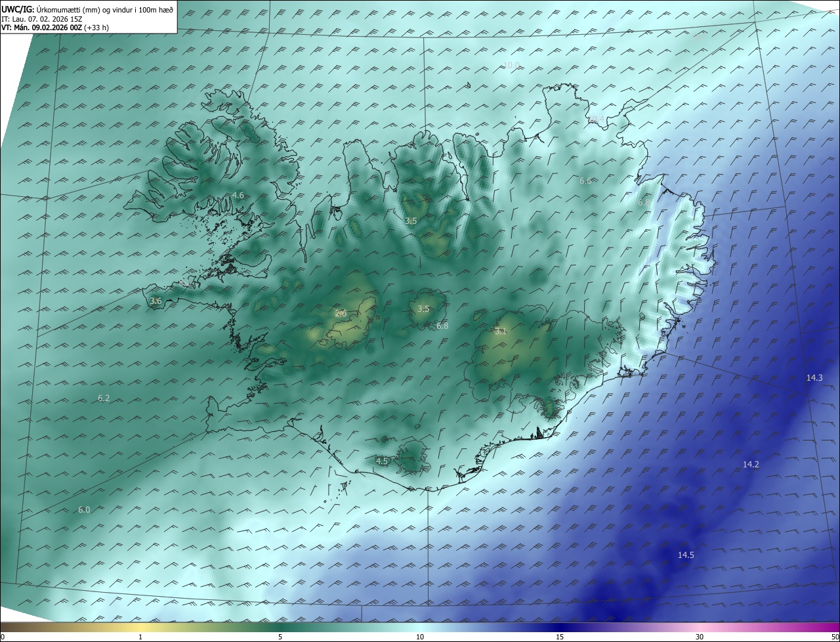The width and height of the screenshot is (840, 642).
Task: Click the 0 tick label on the color scale
Action: pyautogui.click(x=3, y=637)
